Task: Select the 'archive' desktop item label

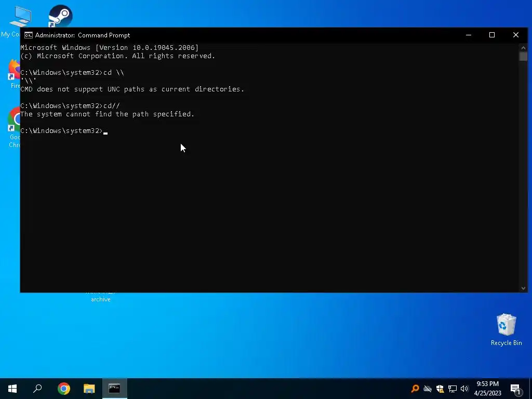Action: coord(100,299)
